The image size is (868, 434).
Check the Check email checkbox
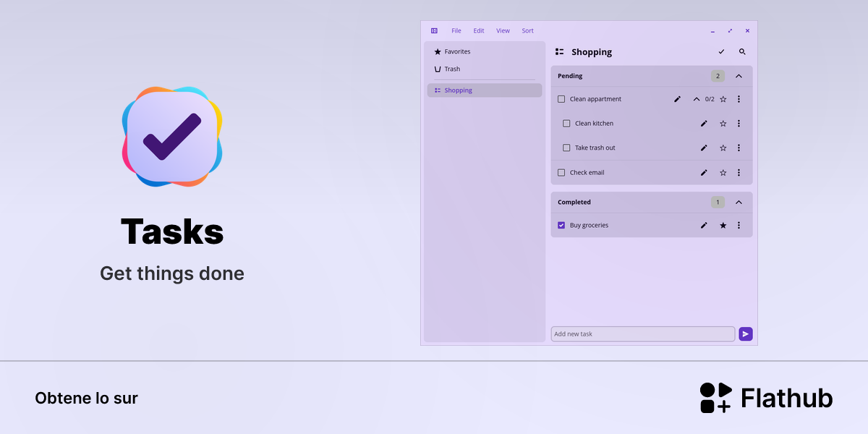click(561, 173)
